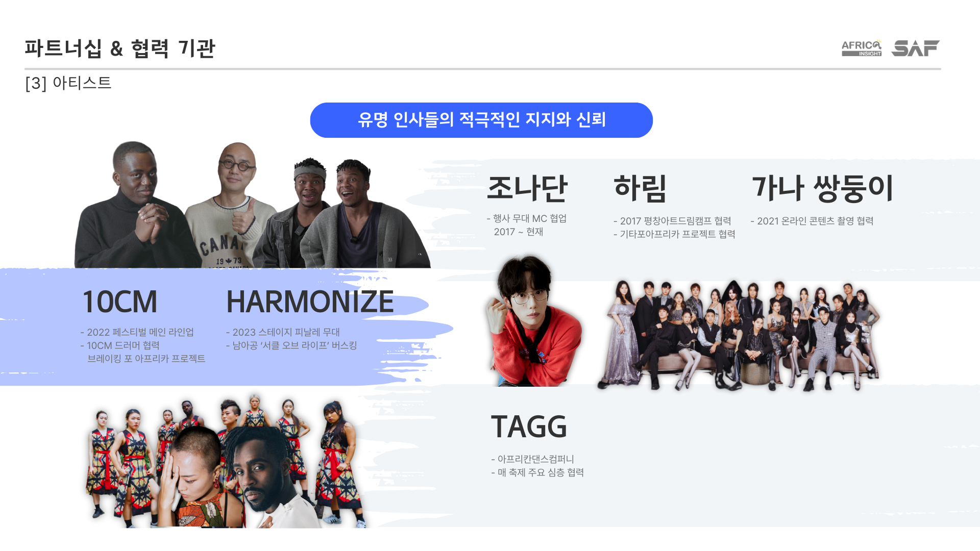
Task: Click the HARMONIZE heading
Action: [310, 302]
